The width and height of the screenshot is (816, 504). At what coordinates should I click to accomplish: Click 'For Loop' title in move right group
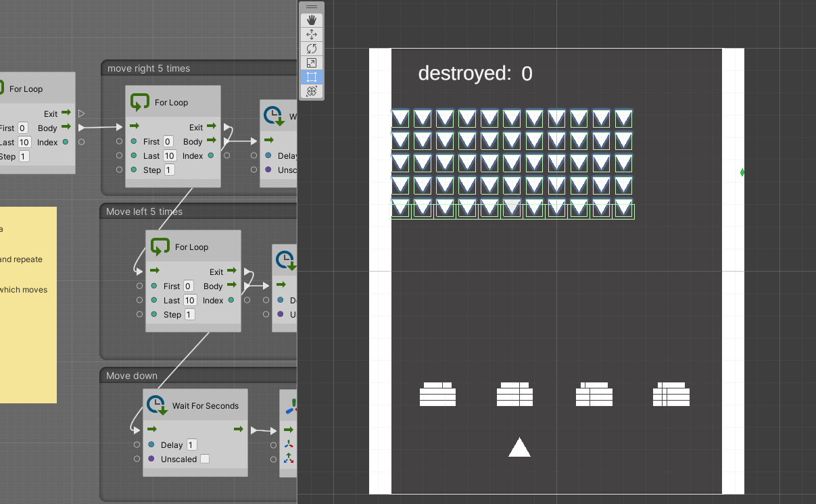click(171, 103)
